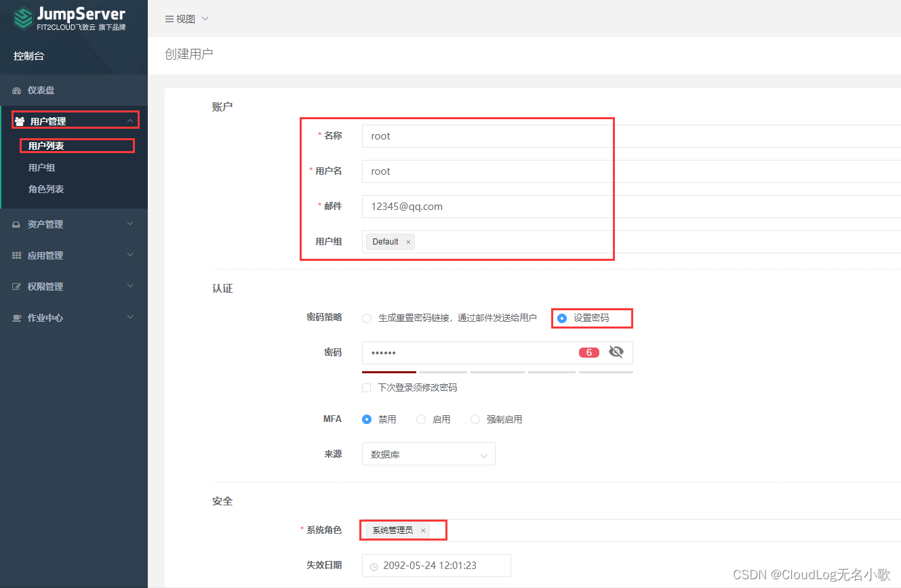Remove the 系统管理员 role tag
This screenshot has width=901, height=588.
423,530
